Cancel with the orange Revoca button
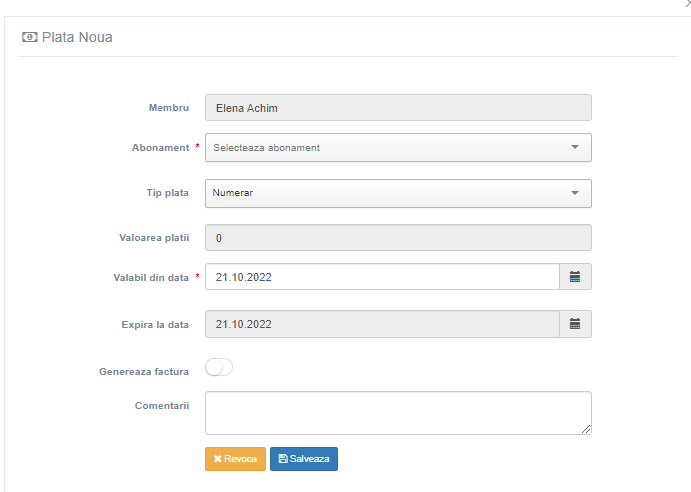Screen dimensions: 691x492 (x=235, y=459)
